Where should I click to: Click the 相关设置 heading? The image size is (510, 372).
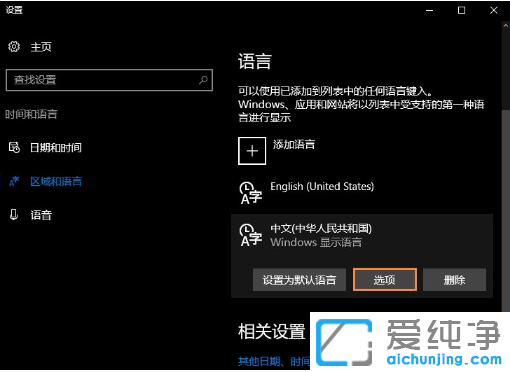(x=271, y=332)
